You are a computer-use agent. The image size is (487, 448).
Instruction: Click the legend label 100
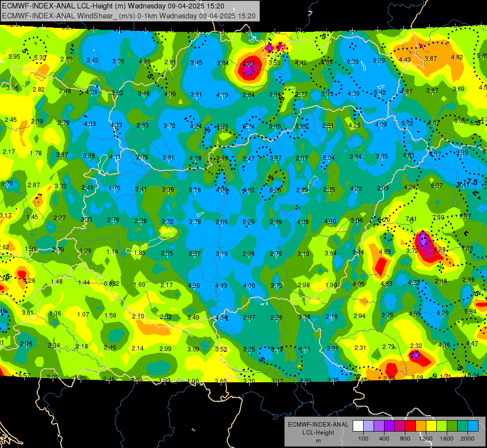(363, 439)
